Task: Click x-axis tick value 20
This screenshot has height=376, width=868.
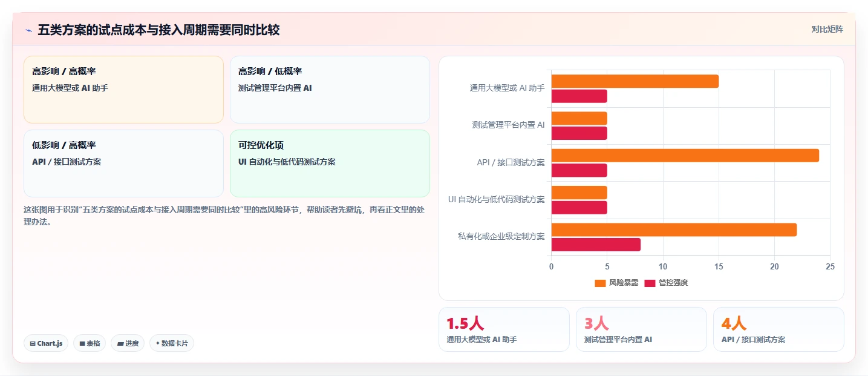Action: (774, 266)
